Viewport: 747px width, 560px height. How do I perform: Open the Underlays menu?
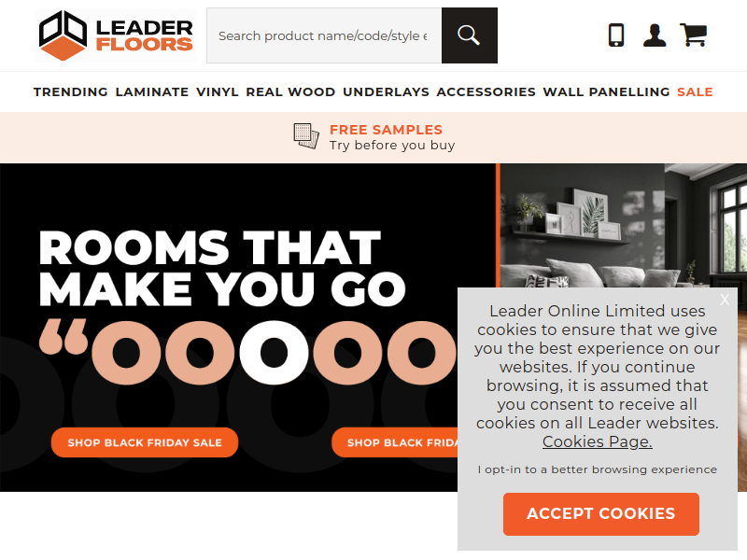tap(386, 91)
